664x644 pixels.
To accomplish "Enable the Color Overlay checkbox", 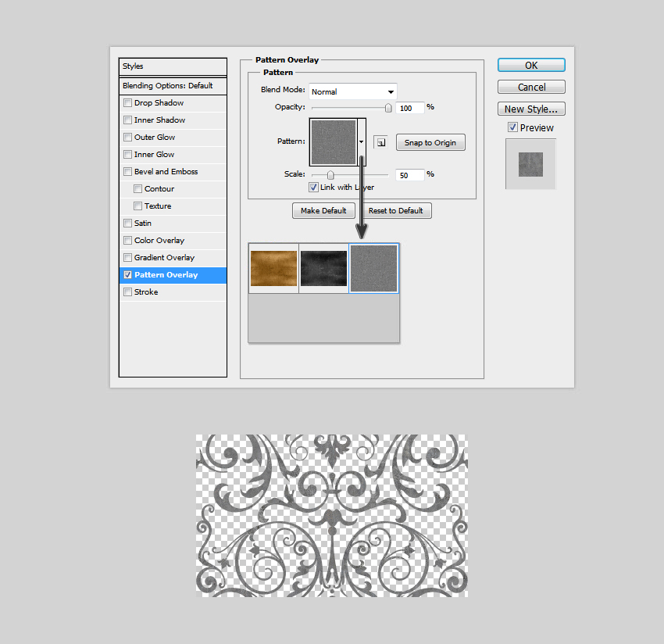I will click(x=127, y=240).
